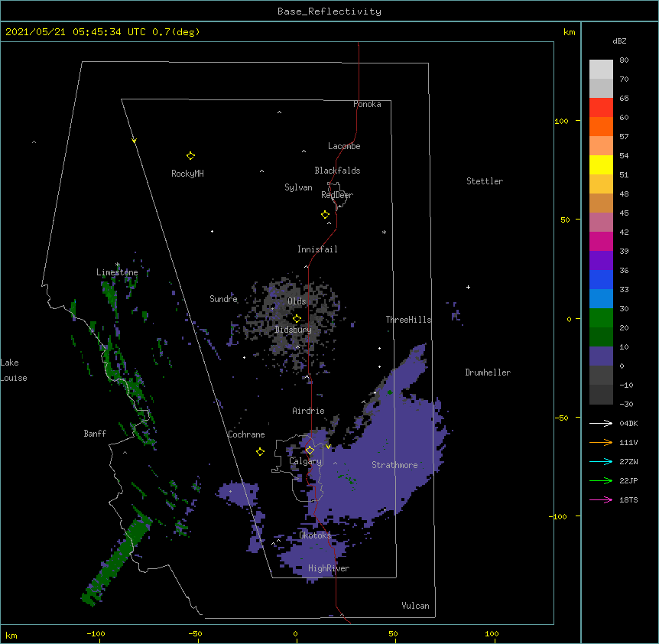The width and height of the screenshot is (659, 644).
Task: Click the Cochrane label
Action: pyautogui.click(x=246, y=434)
